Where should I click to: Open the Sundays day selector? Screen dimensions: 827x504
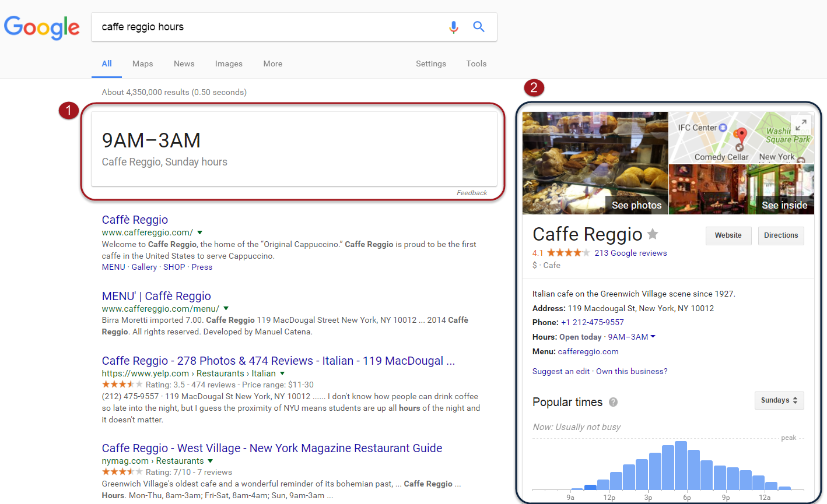pyautogui.click(x=779, y=400)
